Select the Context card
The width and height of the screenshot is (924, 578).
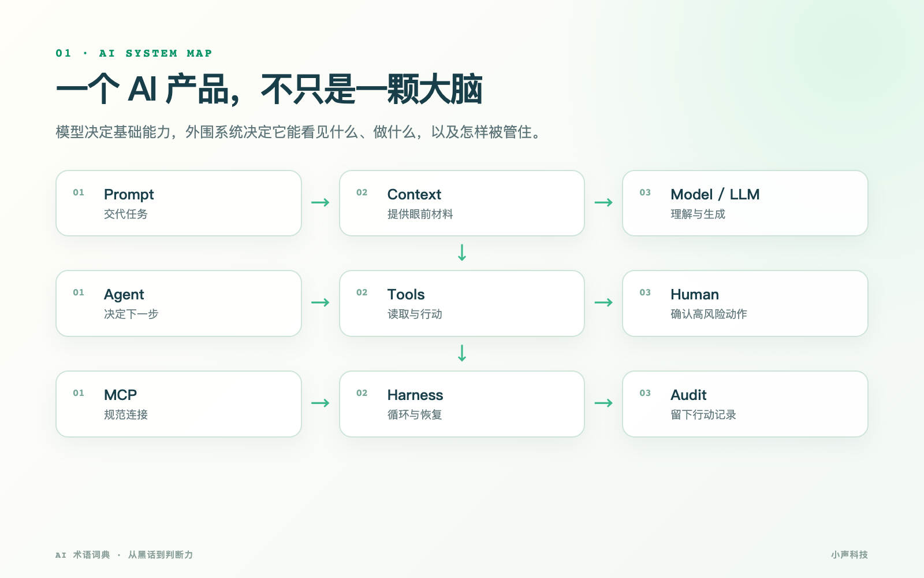pos(462,203)
